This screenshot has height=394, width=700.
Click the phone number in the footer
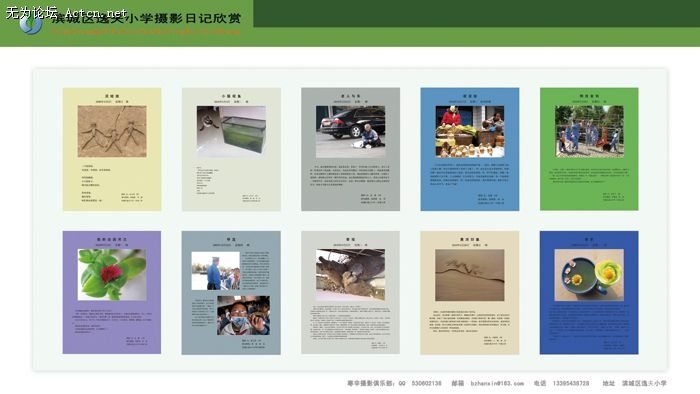[x=571, y=383]
